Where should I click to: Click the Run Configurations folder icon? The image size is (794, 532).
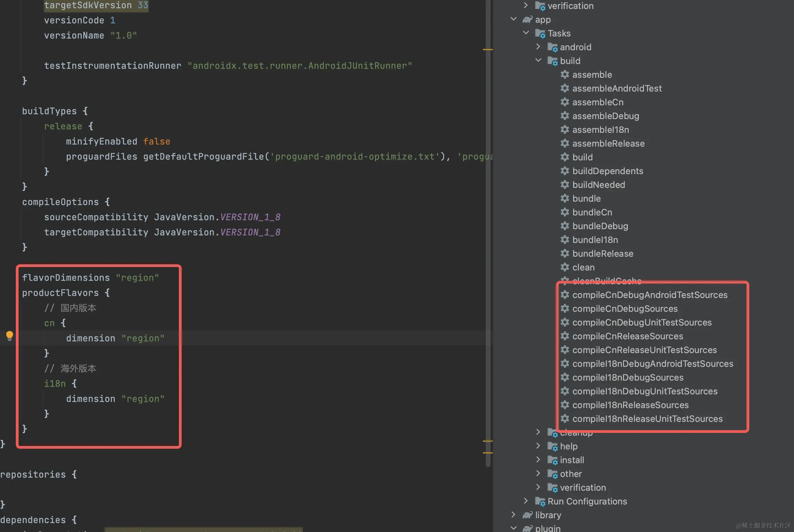[540, 501]
